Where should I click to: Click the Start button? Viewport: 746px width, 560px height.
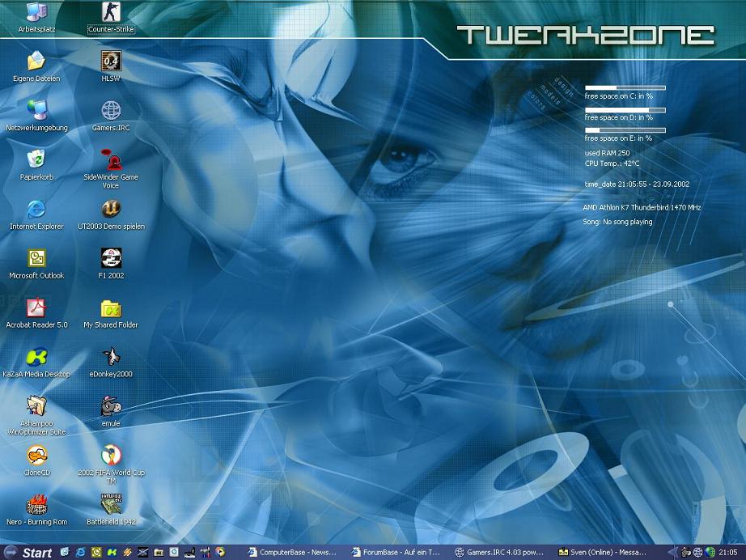[x=28, y=553]
